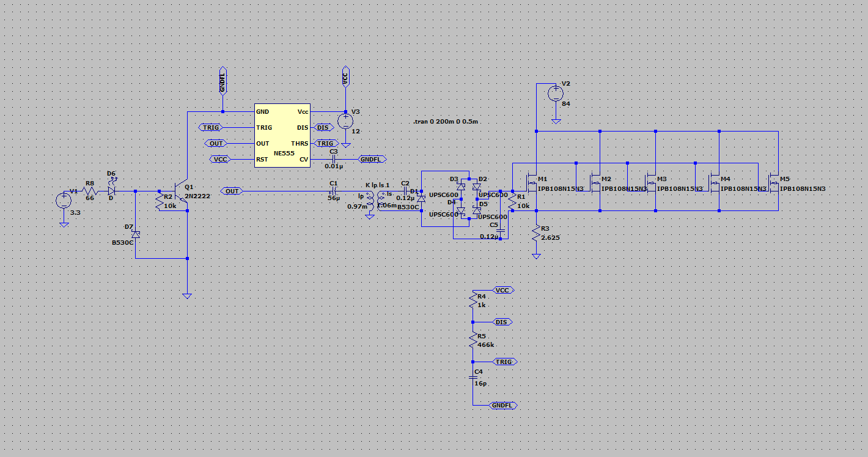Select OUT flag feeding capacitor C1

click(x=232, y=191)
